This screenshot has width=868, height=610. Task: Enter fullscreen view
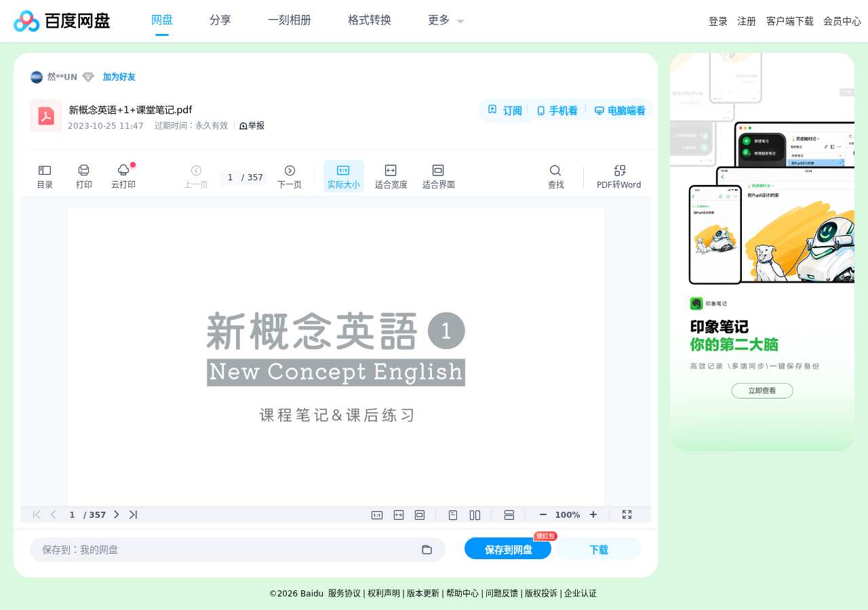[x=627, y=514]
